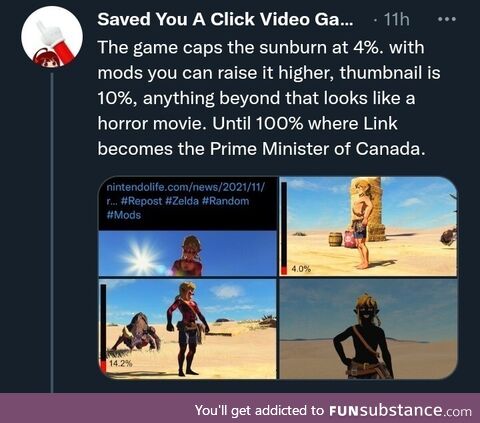The width and height of the screenshot is (480, 423).
Task: Click the #Repost hashtag
Action: pos(142,201)
